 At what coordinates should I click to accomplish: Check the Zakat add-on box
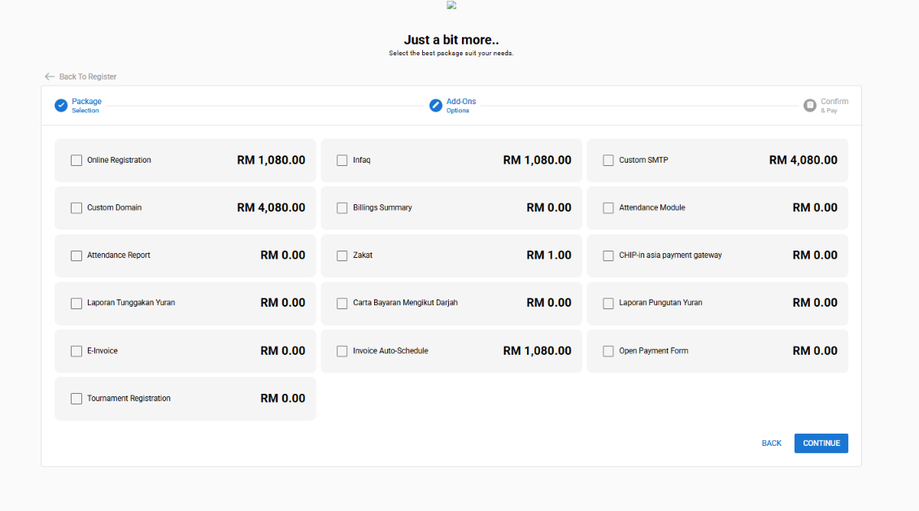pos(342,256)
